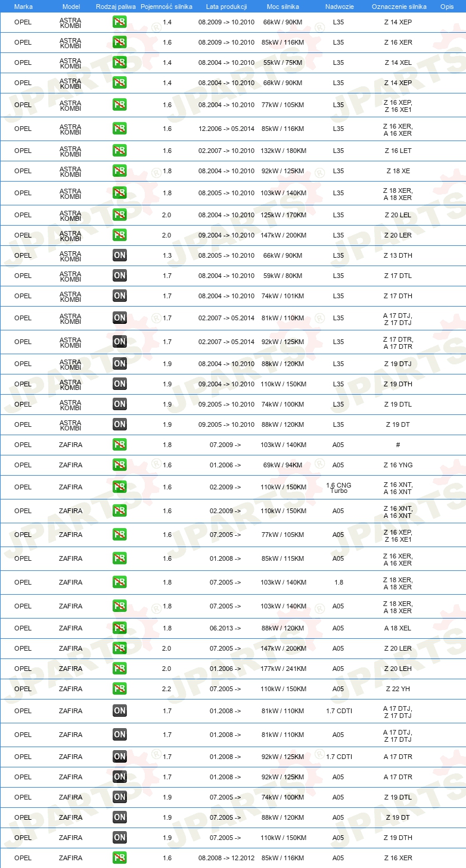Screen dimensions: 466x868
Task: Click the Oznaczenie silnika column header
Action: [399, 7]
